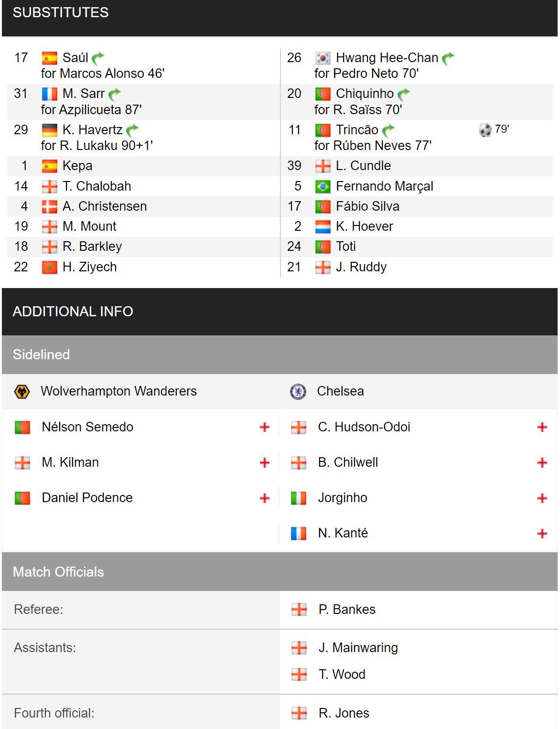Click the substitution arrow next to K. Havertz
560x729 pixels.
pyautogui.click(x=132, y=130)
